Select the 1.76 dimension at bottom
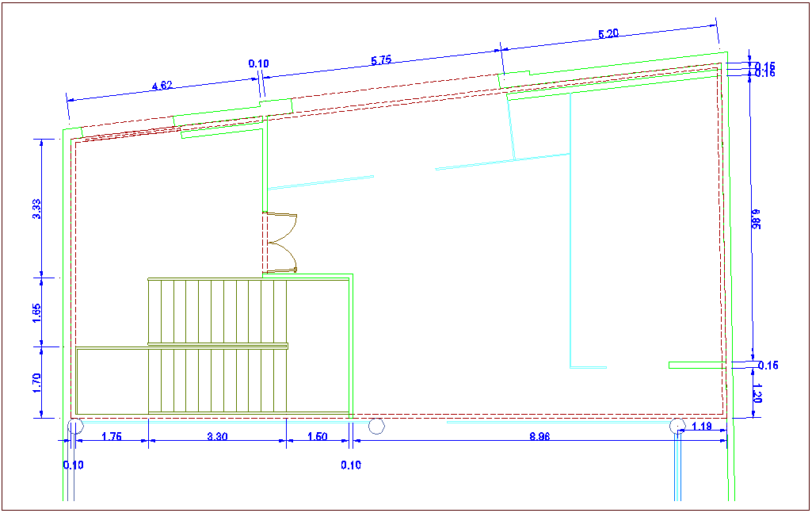This screenshot has width=812, height=513. tap(112, 436)
